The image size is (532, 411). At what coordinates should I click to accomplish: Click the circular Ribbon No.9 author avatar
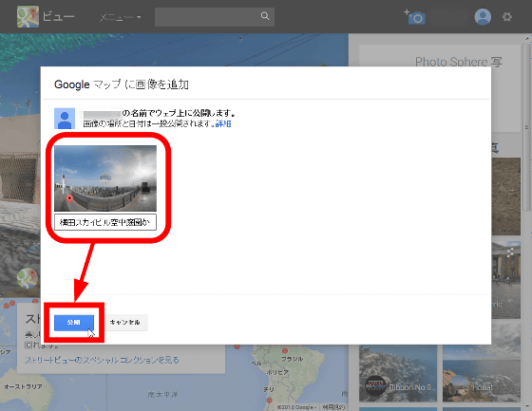point(375,385)
